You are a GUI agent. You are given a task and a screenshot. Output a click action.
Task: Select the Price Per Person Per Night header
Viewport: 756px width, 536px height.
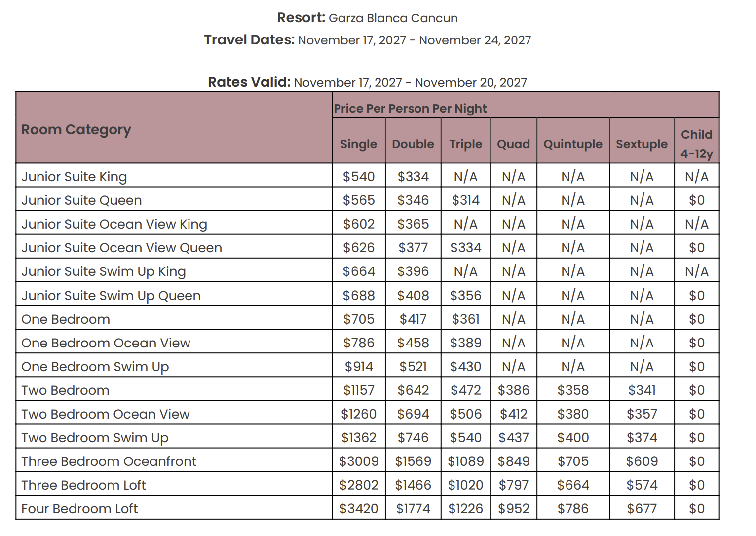point(410,109)
